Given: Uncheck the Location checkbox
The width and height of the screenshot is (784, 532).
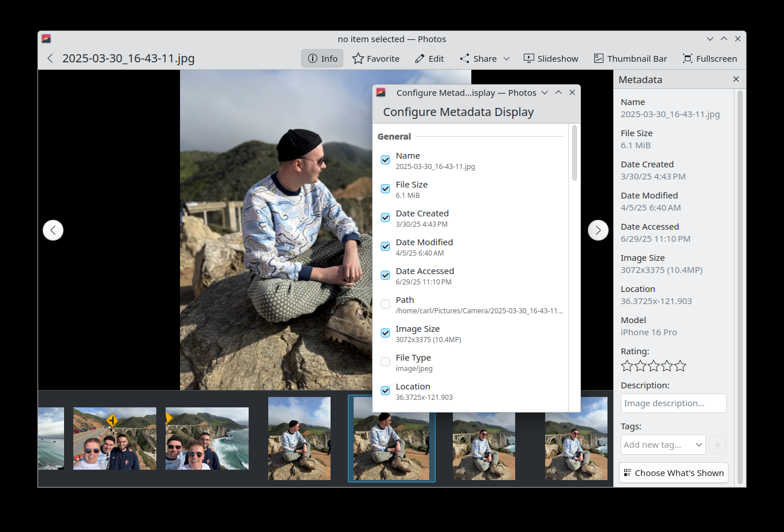Looking at the screenshot, I should (385, 391).
